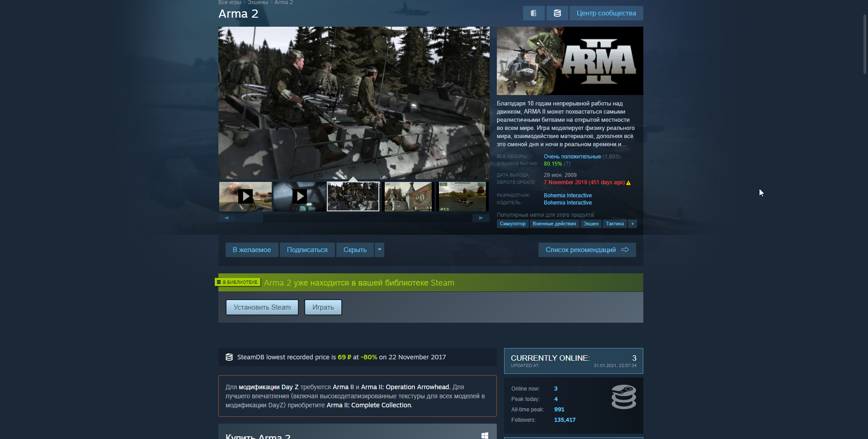Click the Все игры breadcrumb link

pyautogui.click(x=230, y=3)
